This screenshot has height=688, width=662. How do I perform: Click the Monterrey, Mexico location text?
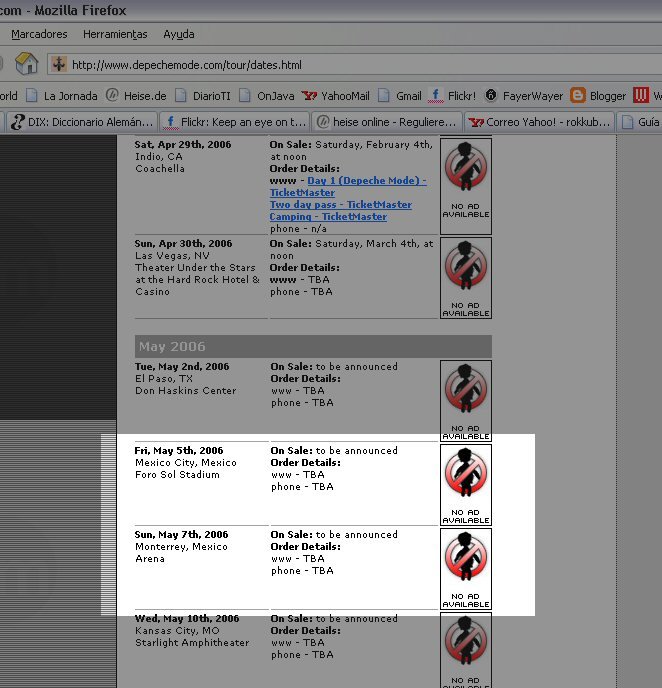click(182, 547)
